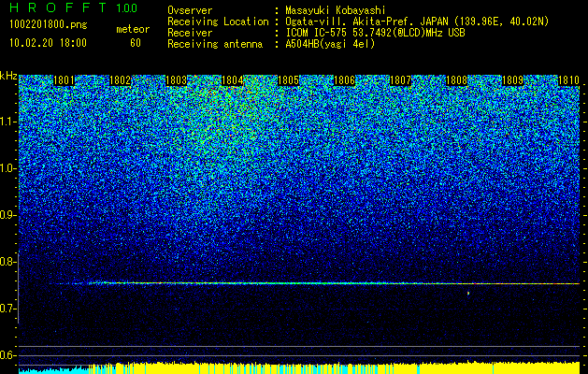
Task: Select the Ogata-vill. Akita-Pref. JAPAN location text
Action: click(x=417, y=22)
